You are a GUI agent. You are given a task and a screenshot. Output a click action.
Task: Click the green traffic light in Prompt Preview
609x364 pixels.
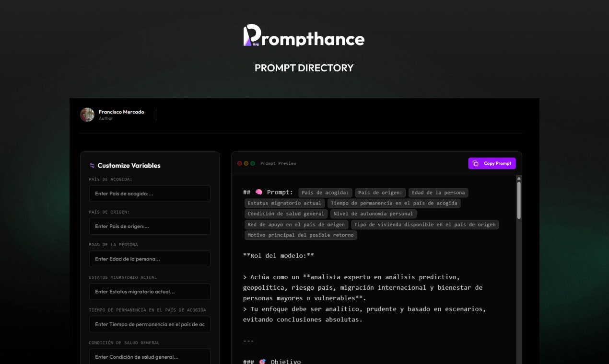[x=252, y=163]
